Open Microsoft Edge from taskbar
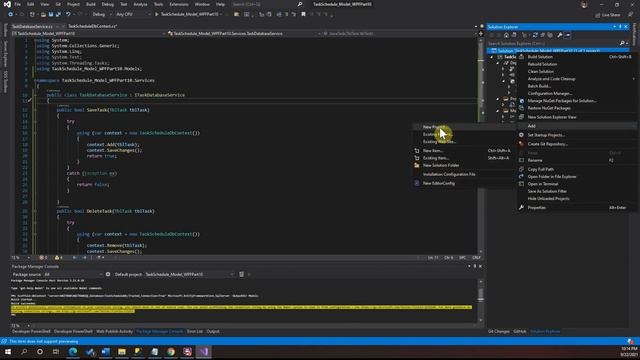The image size is (640, 360). click(73, 351)
